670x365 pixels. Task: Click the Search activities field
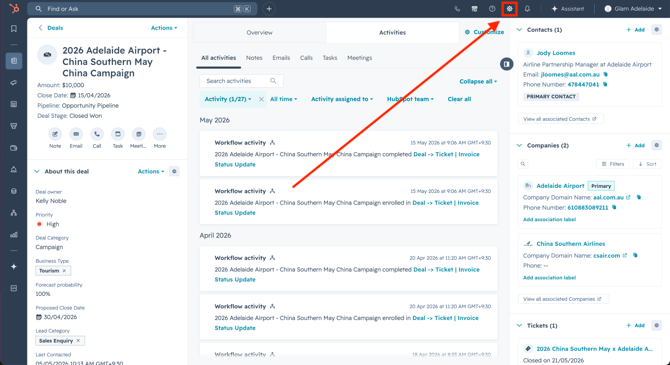(x=241, y=81)
